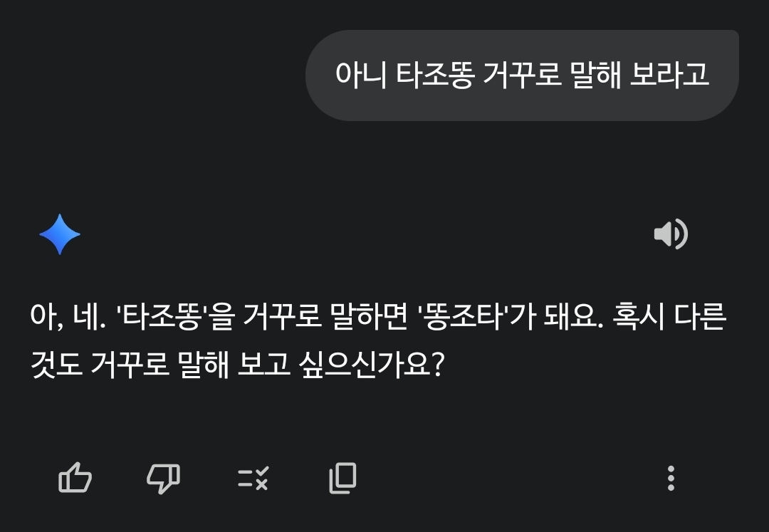Click '타조똥' inside the user message bubble
Viewport: 769px width, 532px height.
click(434, 75)
